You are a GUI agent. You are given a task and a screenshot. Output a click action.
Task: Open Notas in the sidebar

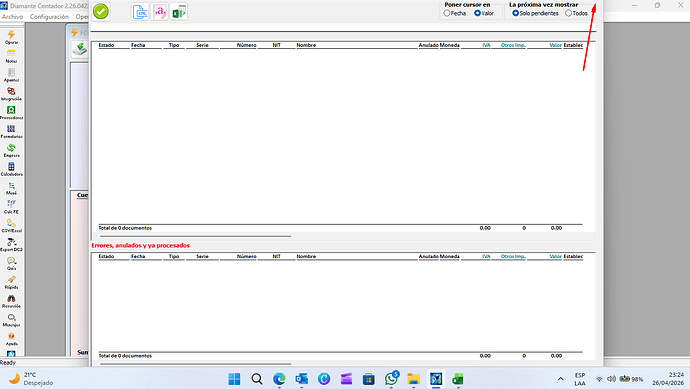pyautogui.click(x=11, y=56)
